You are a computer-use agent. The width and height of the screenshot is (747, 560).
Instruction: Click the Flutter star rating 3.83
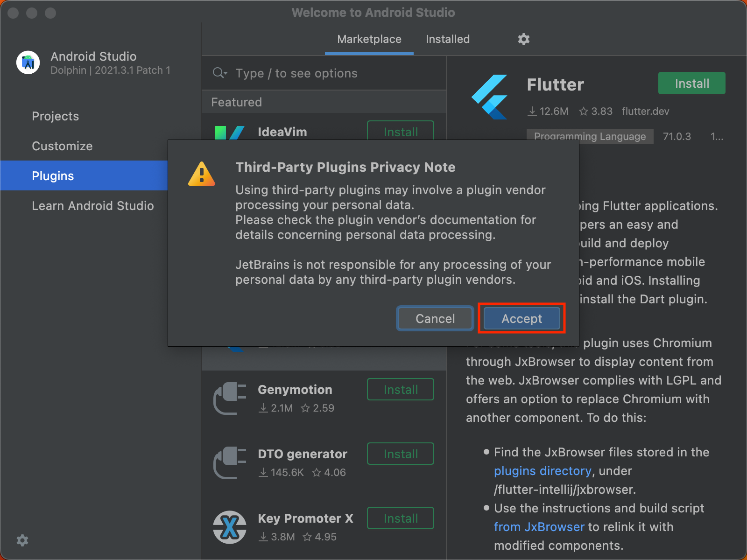tap(596, 111)
